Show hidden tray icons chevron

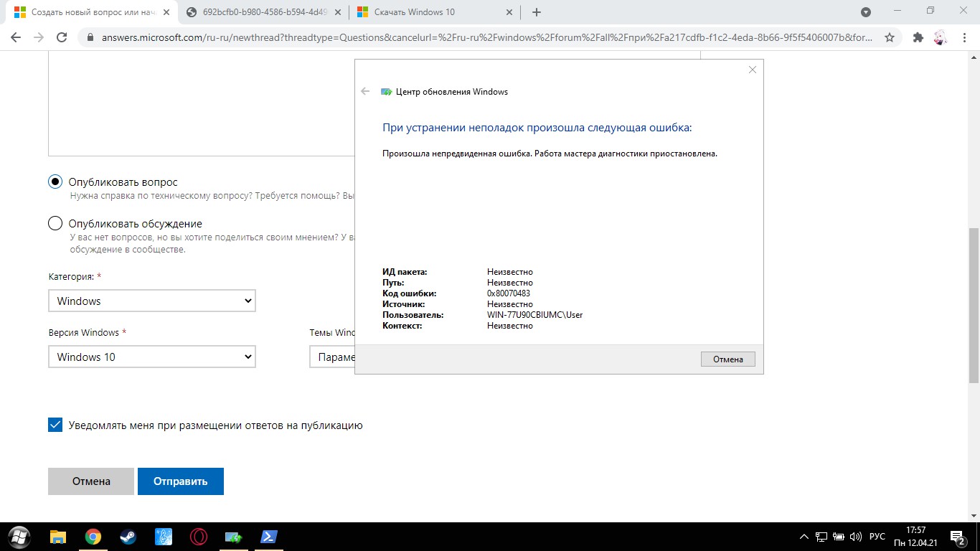[x=804, y=537]
